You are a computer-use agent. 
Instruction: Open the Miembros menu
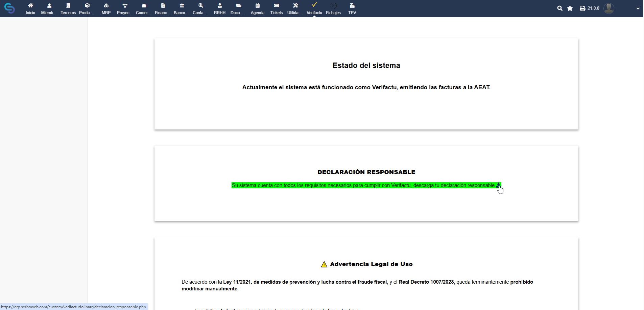pyautogui.click(x=49, y=8)
